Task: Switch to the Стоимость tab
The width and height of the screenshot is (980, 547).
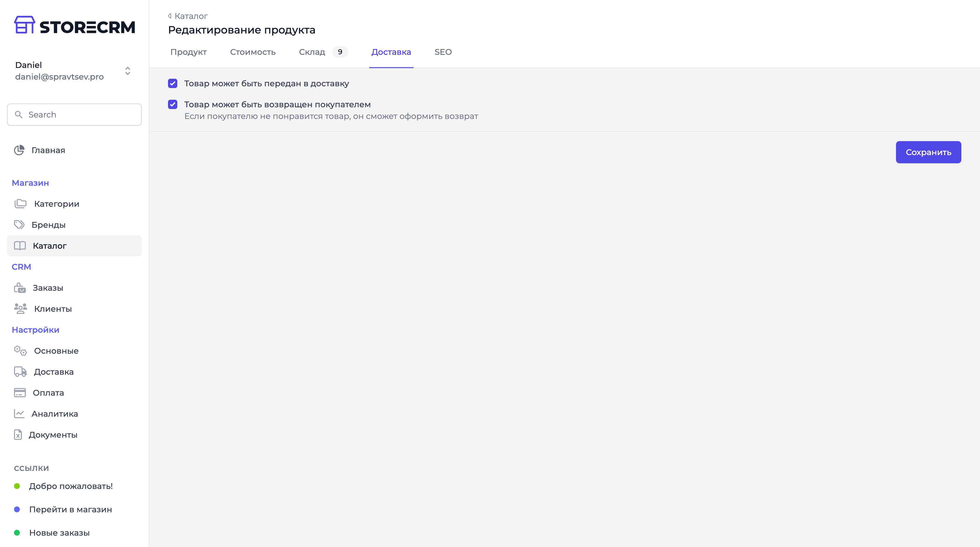Action: pos(253,52)
